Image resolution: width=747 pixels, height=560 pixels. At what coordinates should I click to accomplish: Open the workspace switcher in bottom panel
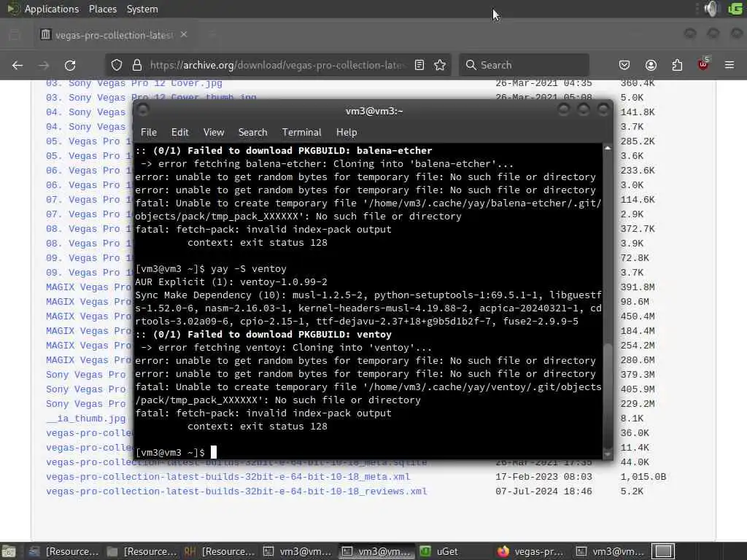pos(663,551)
